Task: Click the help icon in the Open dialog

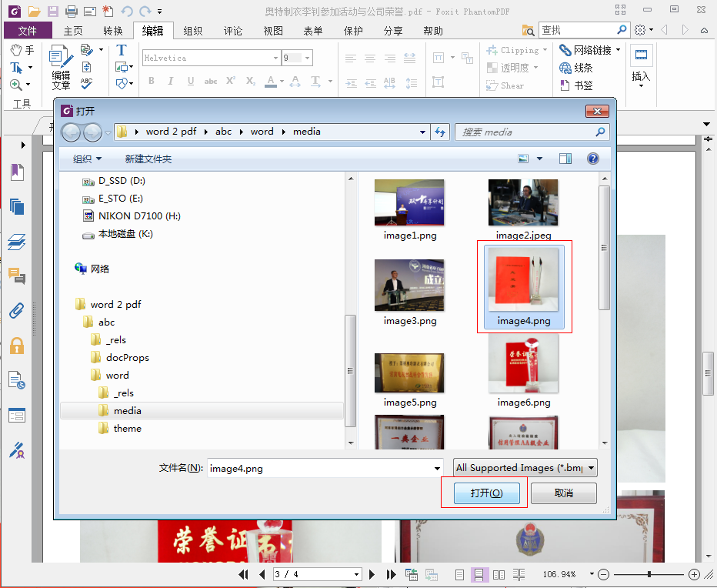Action: 593,159
